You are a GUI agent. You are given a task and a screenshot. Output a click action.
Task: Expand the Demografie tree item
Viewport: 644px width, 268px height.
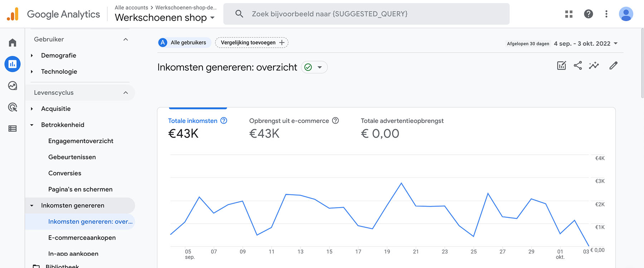tap(32, 56)
